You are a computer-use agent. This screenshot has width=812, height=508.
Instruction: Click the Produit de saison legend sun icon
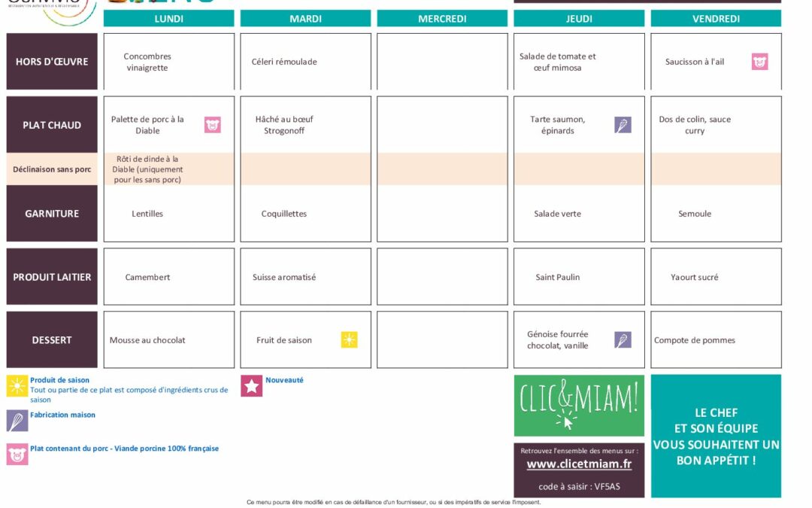[x=17, y=386]
